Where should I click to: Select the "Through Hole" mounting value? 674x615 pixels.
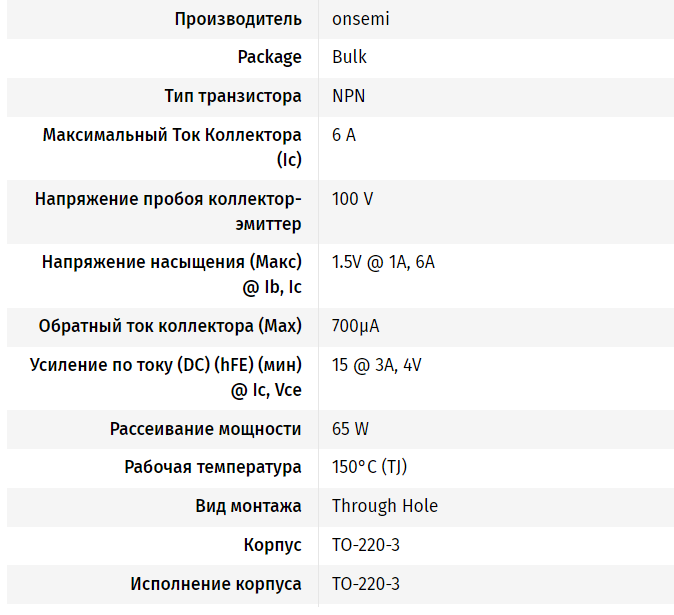[x=384, y=506]
